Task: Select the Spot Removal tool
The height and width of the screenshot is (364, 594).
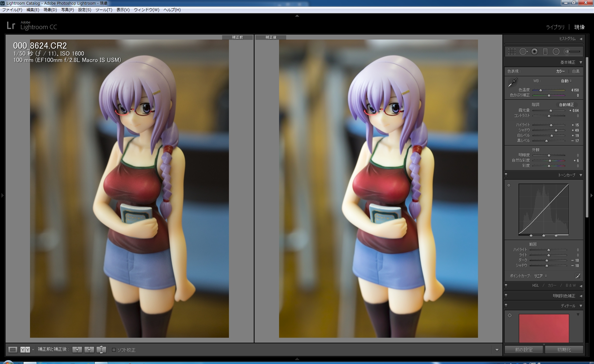Action: click(x=523, y=52)
